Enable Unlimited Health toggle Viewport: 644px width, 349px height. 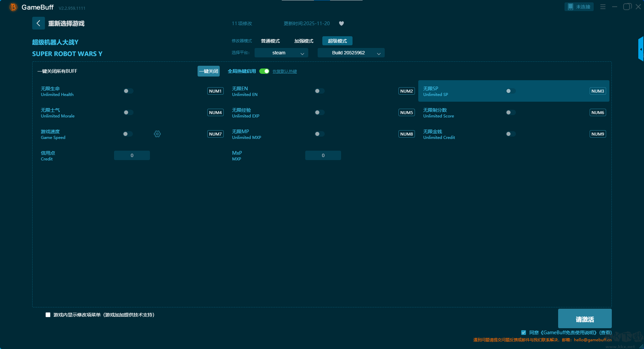(128, 91)
